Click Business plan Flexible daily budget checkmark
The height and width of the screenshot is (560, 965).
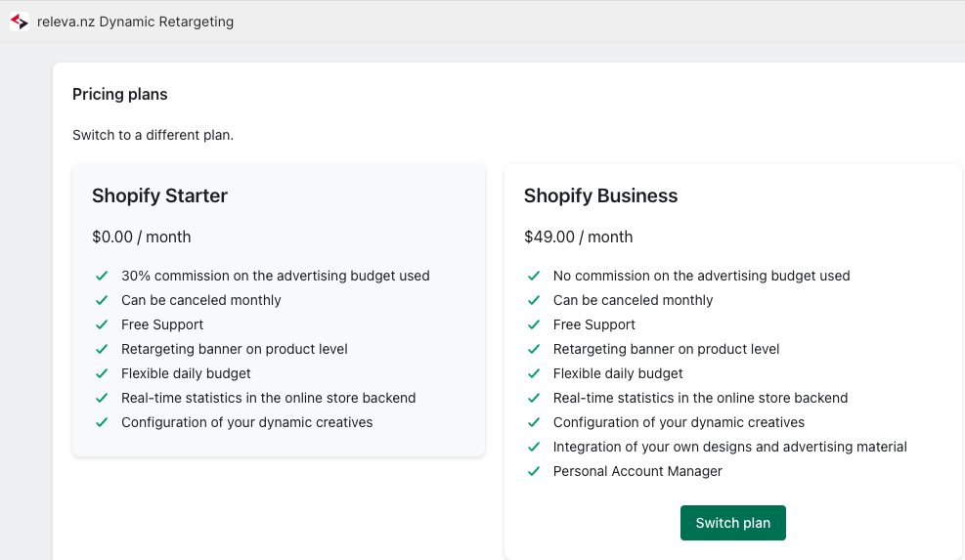(x=534, y=373)
